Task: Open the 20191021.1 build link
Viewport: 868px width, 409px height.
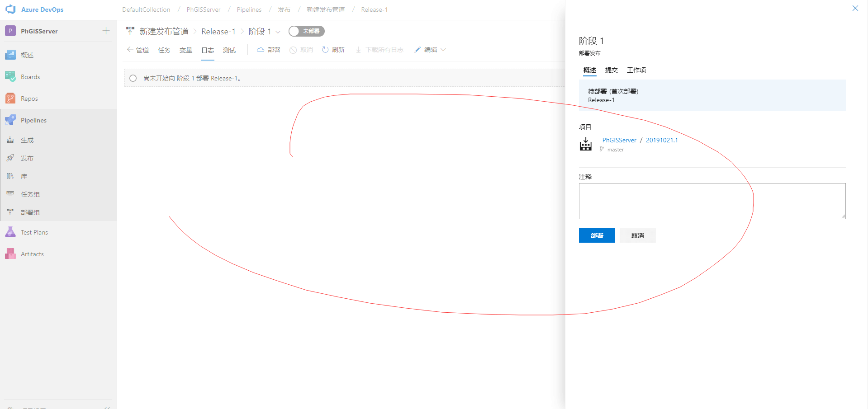Action: click(x=661, y=140)
